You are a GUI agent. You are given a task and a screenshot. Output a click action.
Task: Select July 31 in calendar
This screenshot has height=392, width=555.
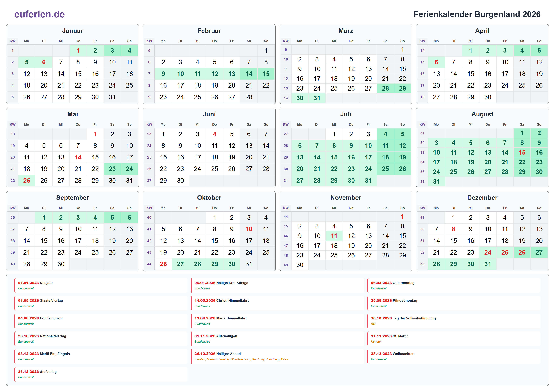point(368,180)
